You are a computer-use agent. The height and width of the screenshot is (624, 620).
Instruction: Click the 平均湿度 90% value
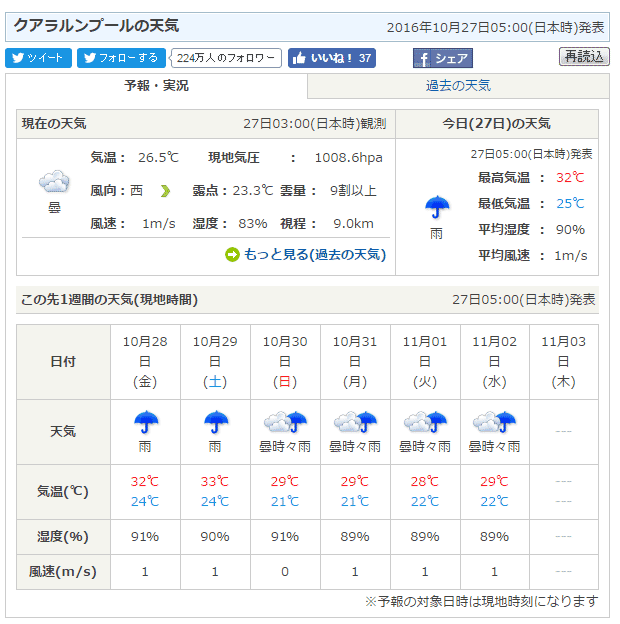pyautogui.click(x=570, y=230)
